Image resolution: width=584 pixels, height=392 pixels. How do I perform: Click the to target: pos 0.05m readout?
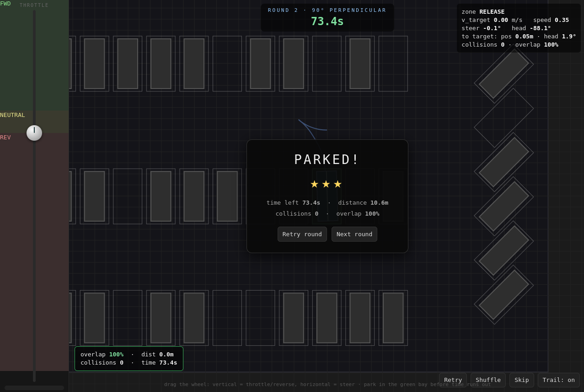tap(497, 36)
